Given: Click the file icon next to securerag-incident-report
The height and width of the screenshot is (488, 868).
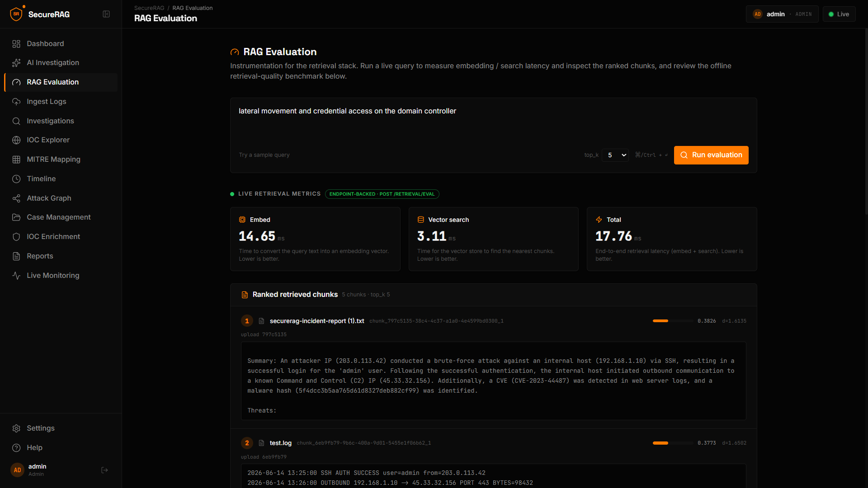Looking at the screenshot, I should point(261,321).
